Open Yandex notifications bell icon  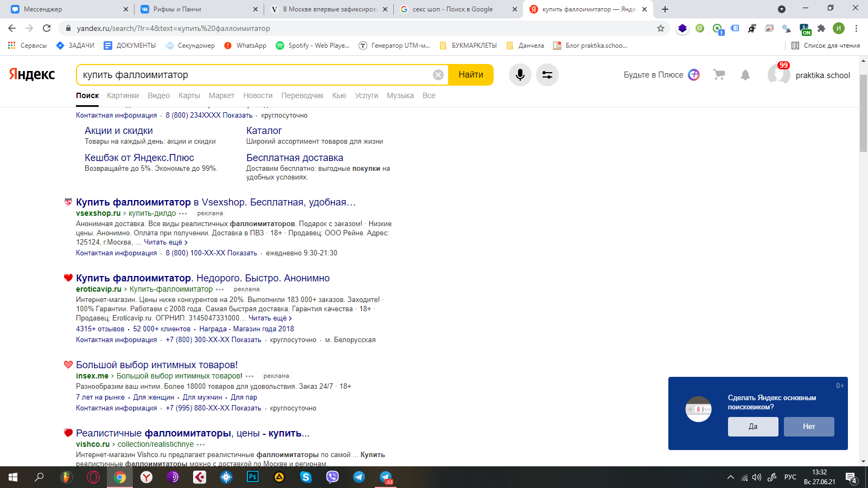745,75
